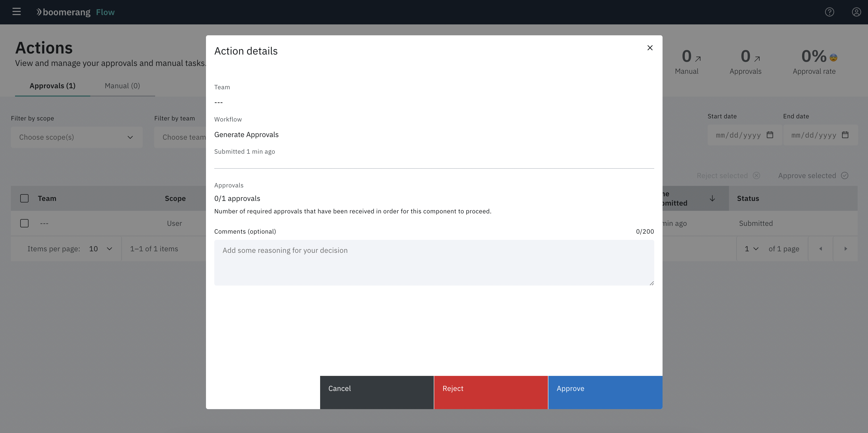Open the hamburger navigation menu

tap(17, 12)
